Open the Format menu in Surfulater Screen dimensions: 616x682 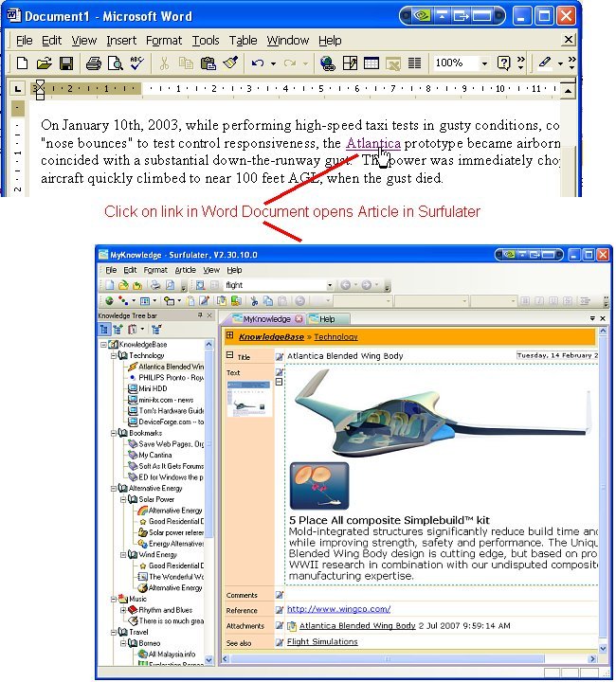[x=155, y=270]
